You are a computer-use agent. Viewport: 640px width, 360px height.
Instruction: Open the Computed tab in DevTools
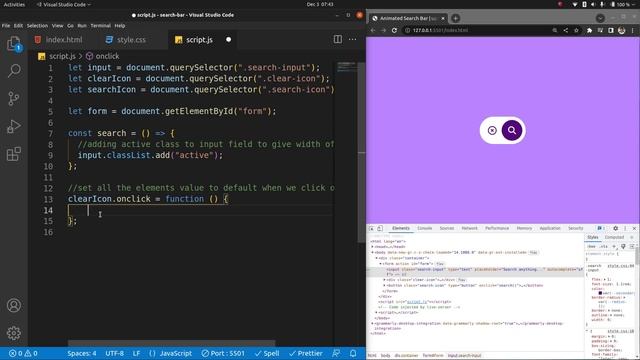(x=614, y=238)
